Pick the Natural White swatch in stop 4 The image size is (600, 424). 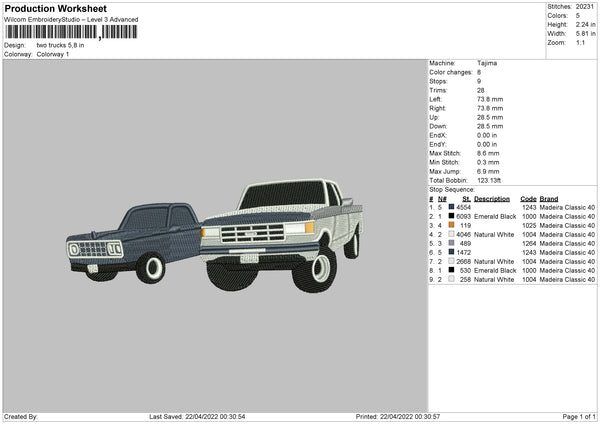tap(452, 235)
